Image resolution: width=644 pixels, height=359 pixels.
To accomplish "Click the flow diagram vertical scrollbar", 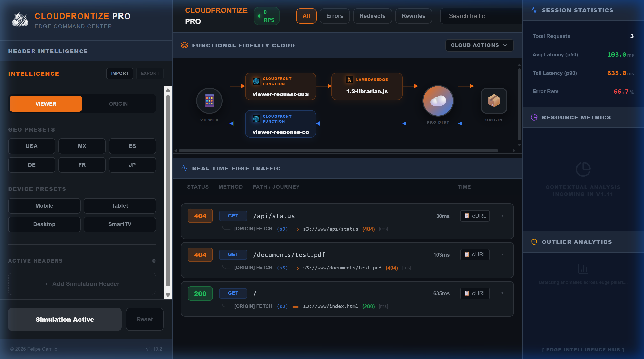I will pos(519,104).
